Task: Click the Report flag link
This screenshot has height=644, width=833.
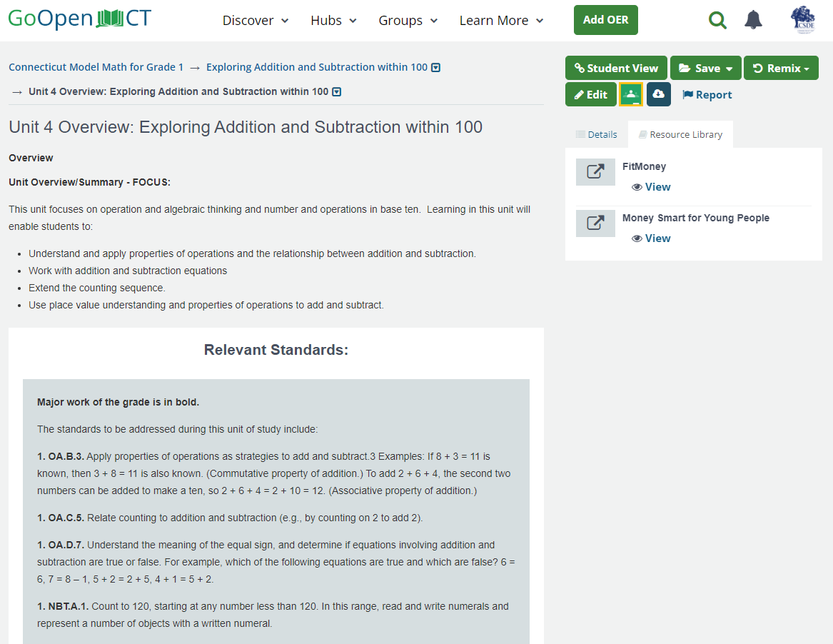Action: (707, 95)
